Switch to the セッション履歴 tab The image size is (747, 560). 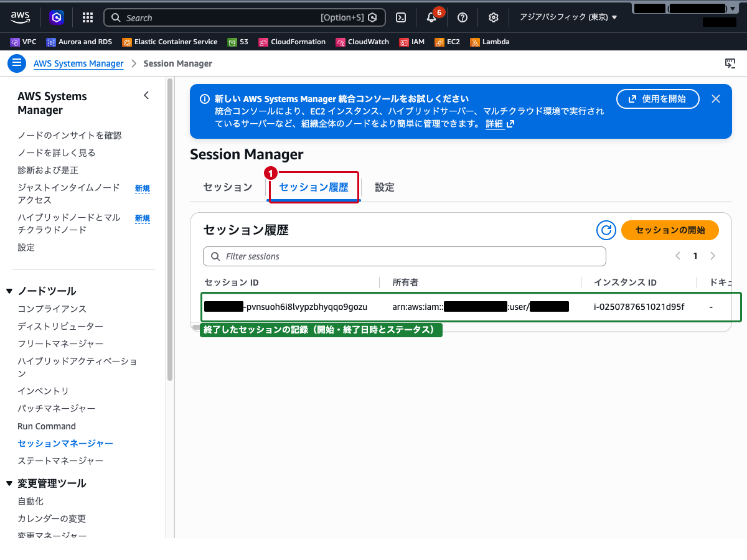click(314, 187)
